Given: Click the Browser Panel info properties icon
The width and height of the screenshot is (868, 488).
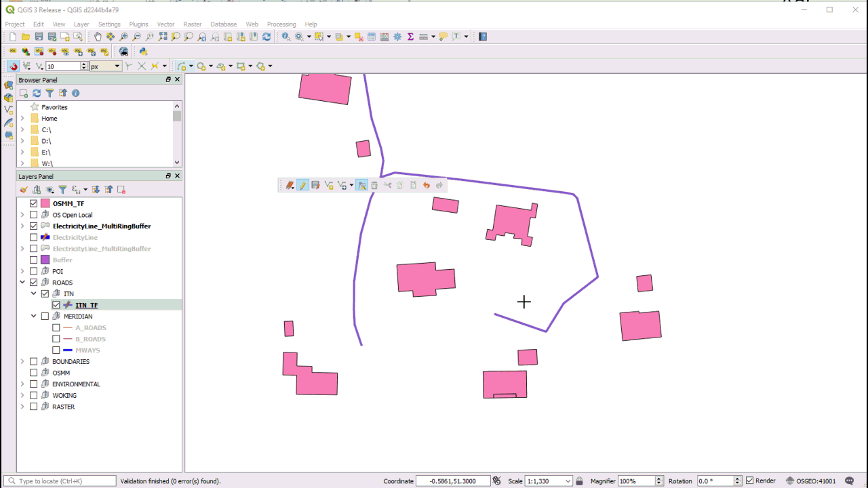Looking at the screenshot, I should pos(75,93).
